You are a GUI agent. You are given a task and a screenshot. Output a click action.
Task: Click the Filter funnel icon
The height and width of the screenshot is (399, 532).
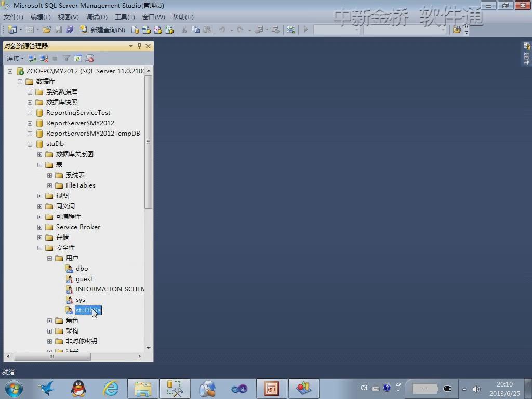click(66, 58)
